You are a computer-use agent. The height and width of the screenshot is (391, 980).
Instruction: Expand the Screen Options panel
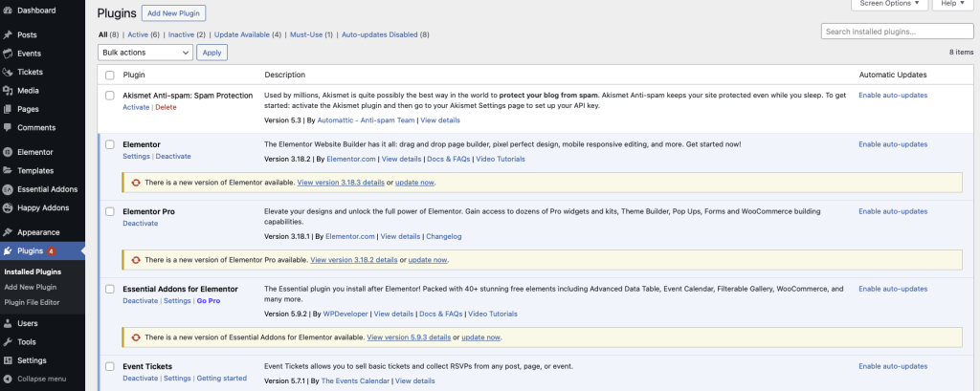889,4
